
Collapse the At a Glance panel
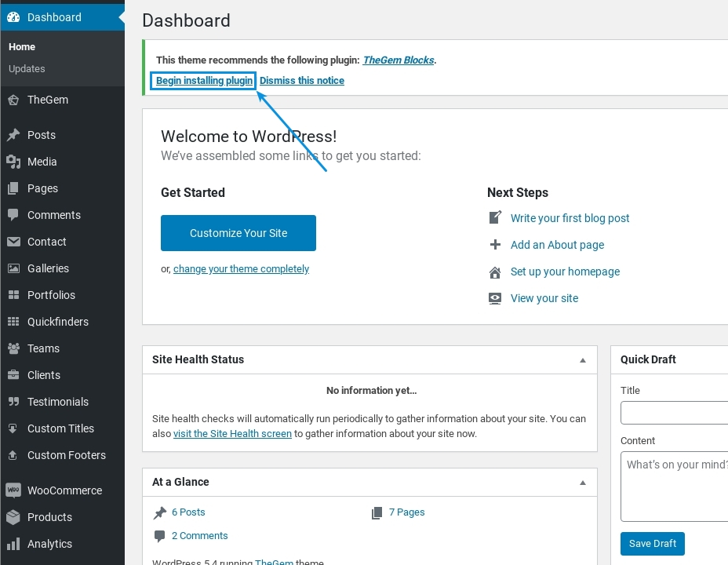pyautogui.click(x=582, y=483)
